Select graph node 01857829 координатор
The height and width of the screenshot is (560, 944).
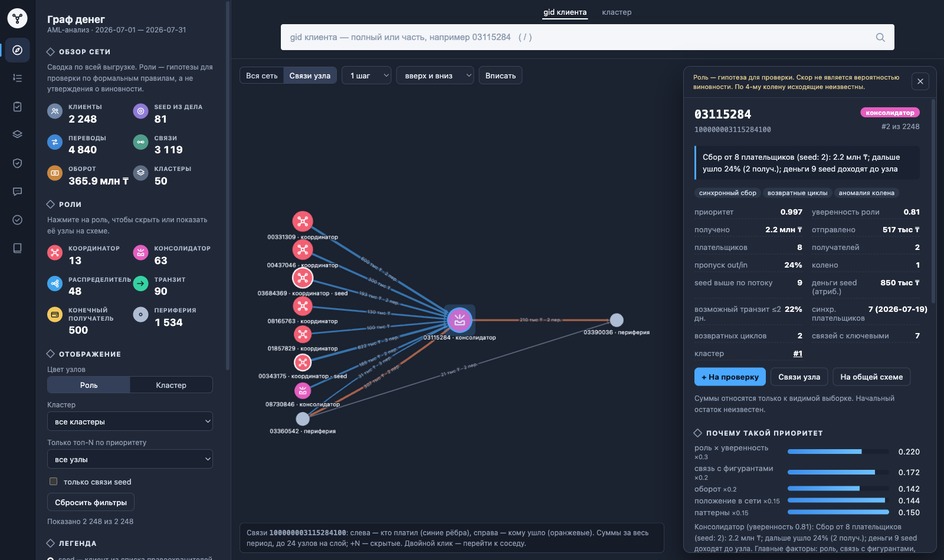[x=303, y=334]
